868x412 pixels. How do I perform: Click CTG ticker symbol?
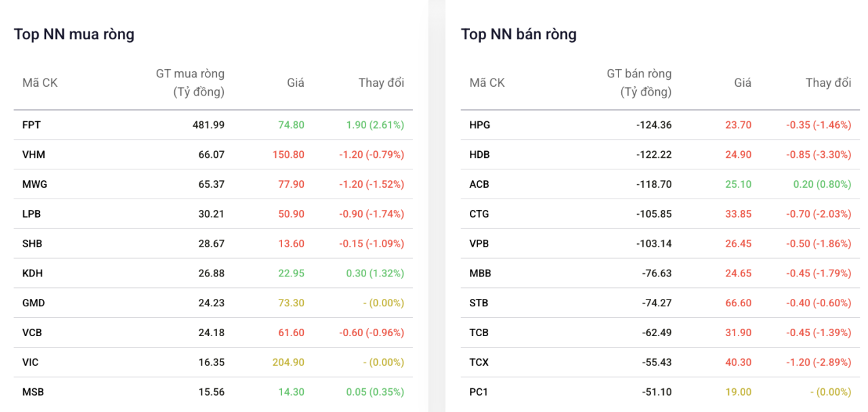coord(479,214)
